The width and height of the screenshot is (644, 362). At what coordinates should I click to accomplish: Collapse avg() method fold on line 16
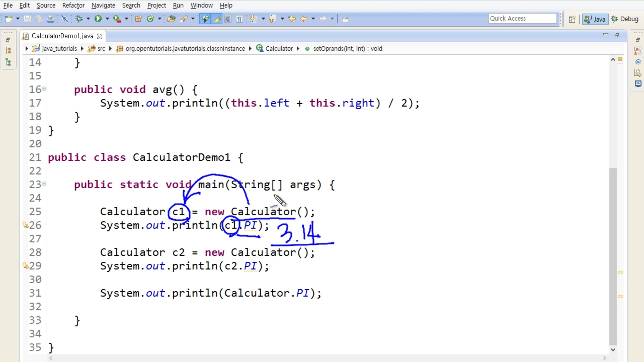click(x=44, y=89)
